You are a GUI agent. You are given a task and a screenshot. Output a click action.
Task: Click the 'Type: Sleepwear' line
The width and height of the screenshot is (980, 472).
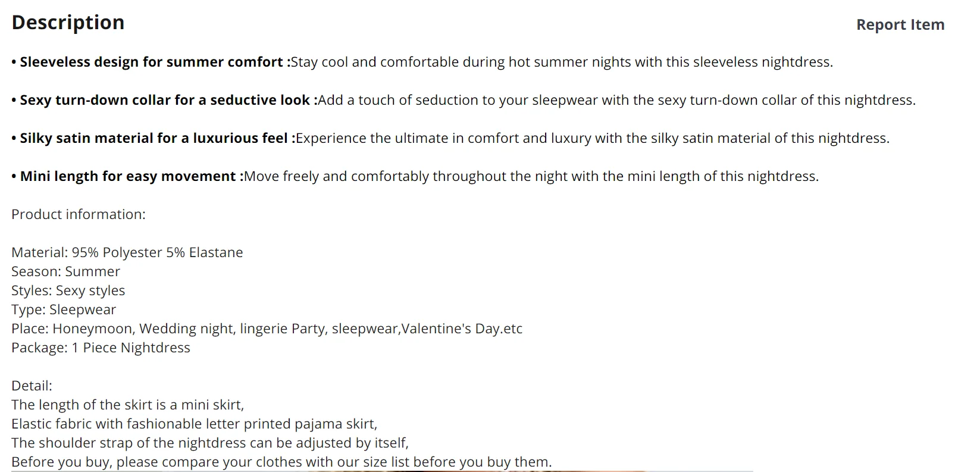pyautogui.click(x=64, y=310)
